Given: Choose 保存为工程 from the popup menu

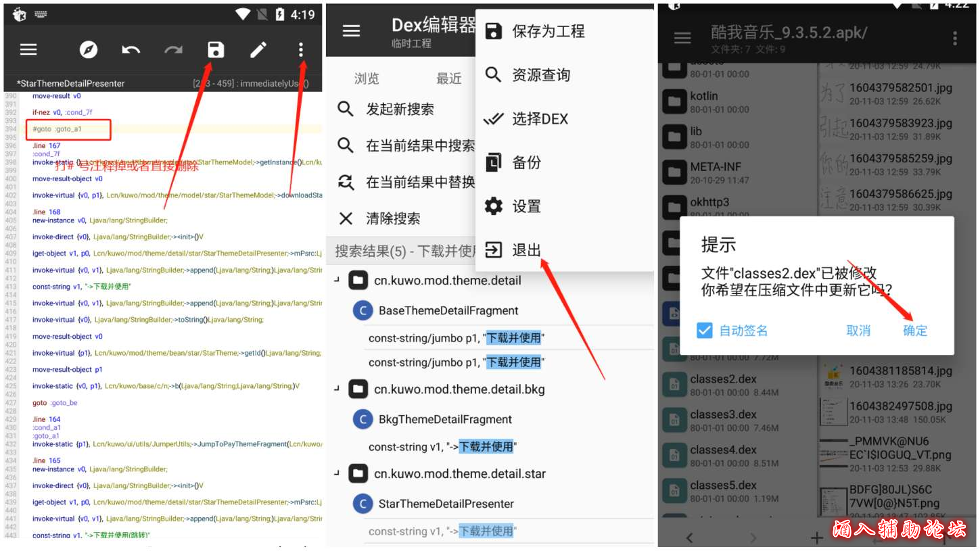Looking at the screenshot, I should coord(565,31).
